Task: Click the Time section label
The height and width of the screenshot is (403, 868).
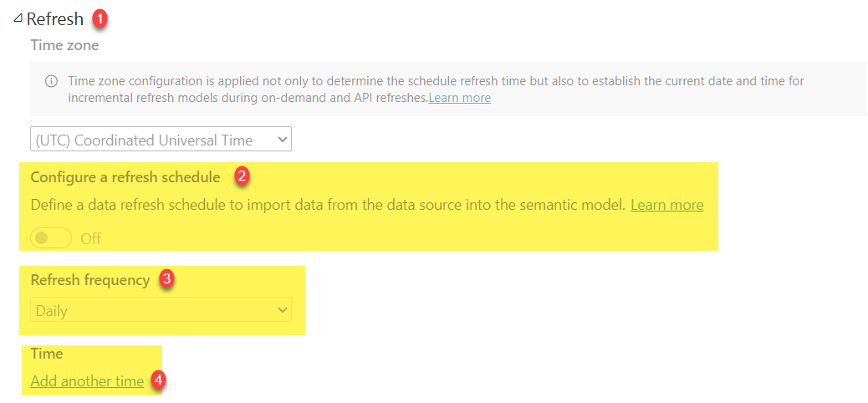Action: tap(47, 353)
